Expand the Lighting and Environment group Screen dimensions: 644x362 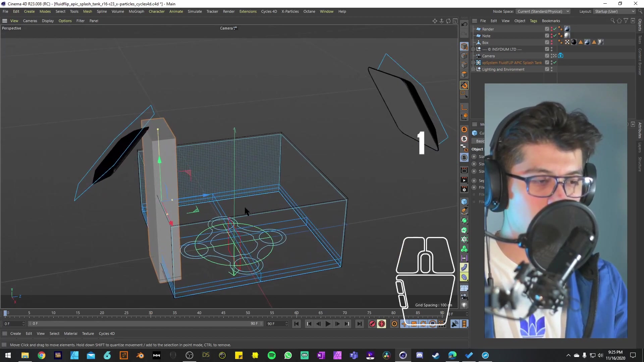click(x=473, y=69)
